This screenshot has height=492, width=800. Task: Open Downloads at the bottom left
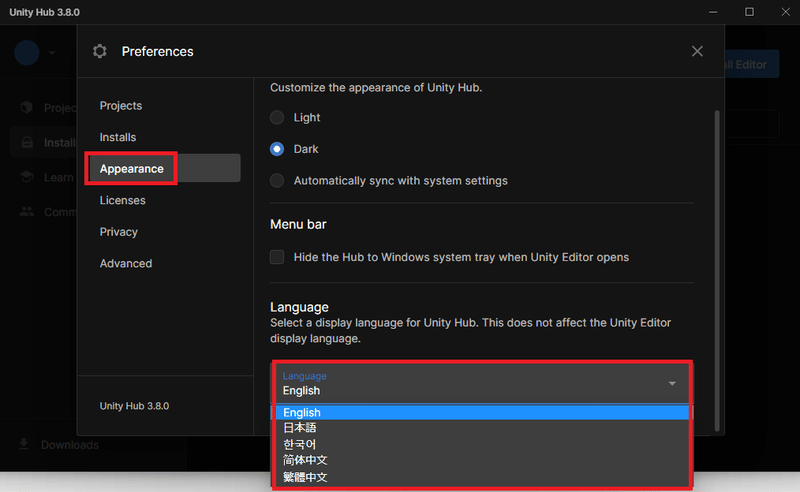(69, 445)
